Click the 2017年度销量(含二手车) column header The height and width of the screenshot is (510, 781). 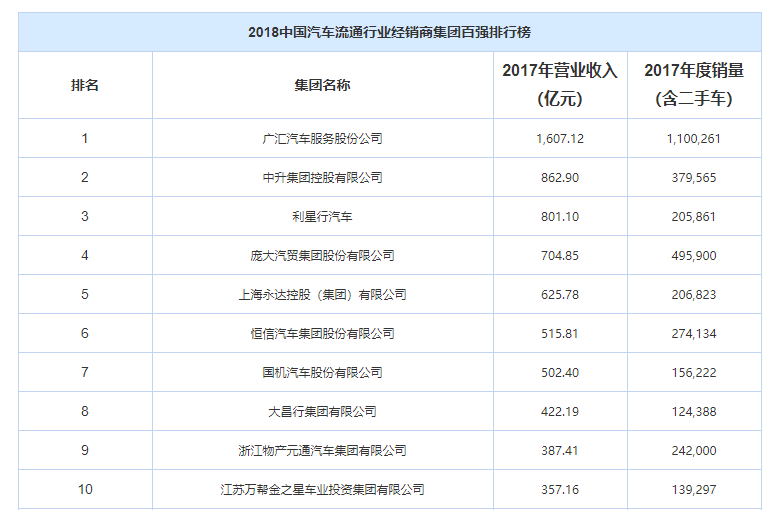coord(694,85)
